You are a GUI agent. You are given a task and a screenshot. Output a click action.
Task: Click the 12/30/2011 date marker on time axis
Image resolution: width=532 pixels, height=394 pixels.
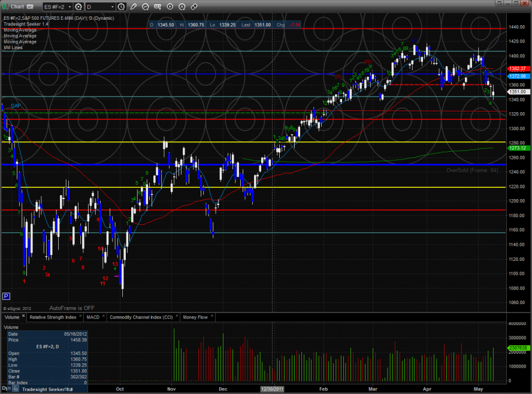(x=271, y=389)
